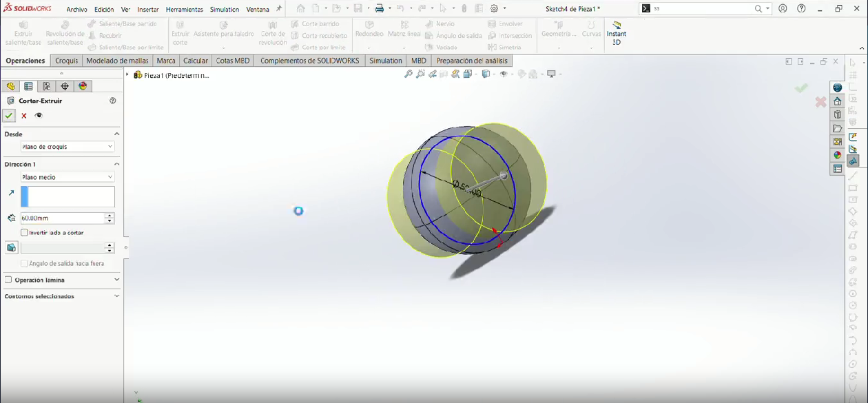Open the Archivo menu
Viewport: 868px width, 403px height.
76,10
